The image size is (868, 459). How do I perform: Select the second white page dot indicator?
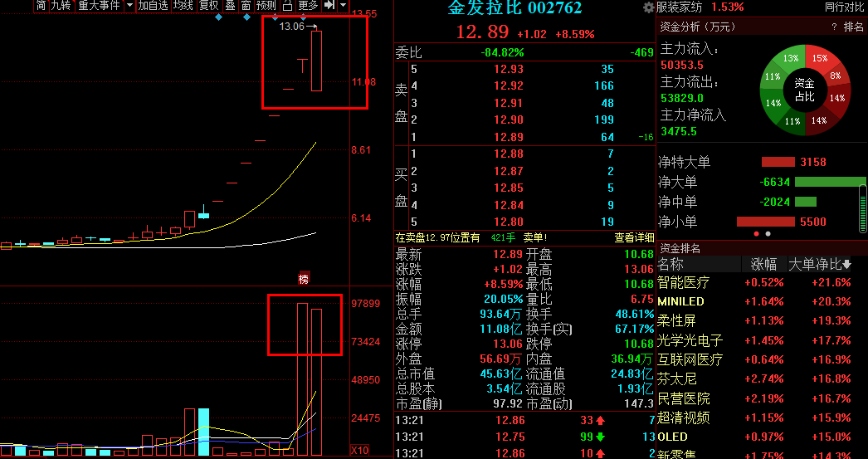(768, 234)
